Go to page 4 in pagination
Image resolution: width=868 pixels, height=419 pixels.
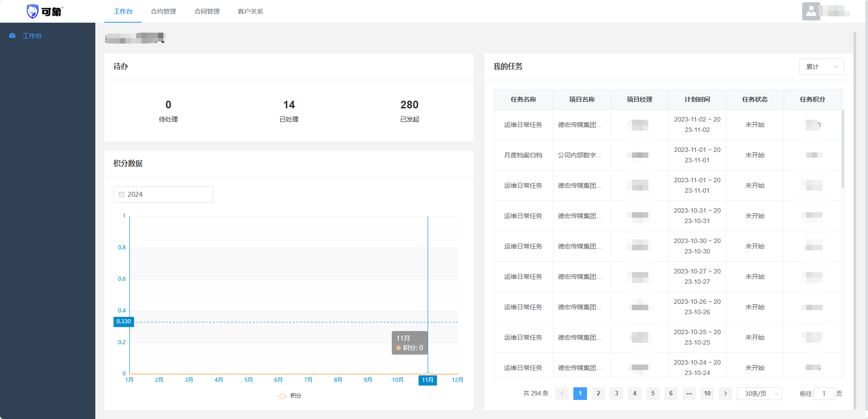635,394
